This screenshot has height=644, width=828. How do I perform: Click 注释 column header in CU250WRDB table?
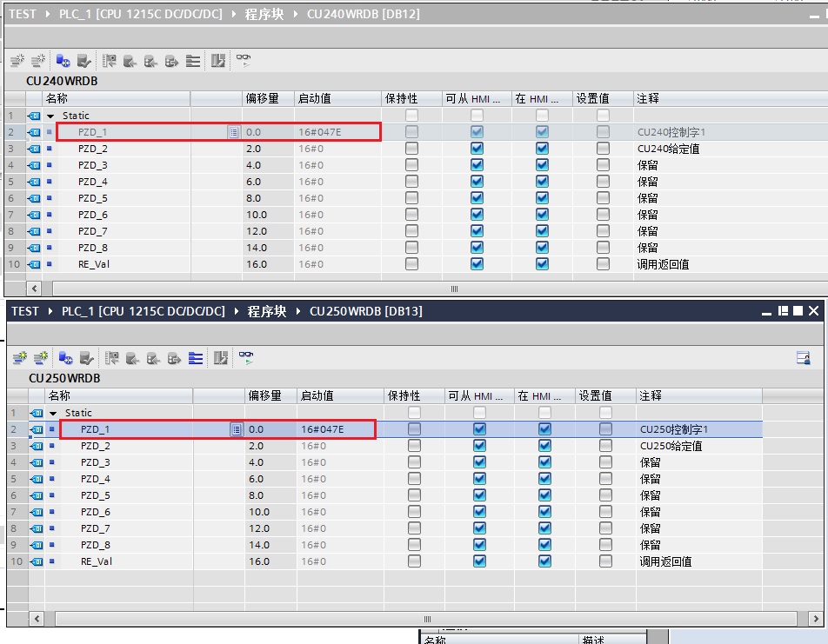(699, 396)
